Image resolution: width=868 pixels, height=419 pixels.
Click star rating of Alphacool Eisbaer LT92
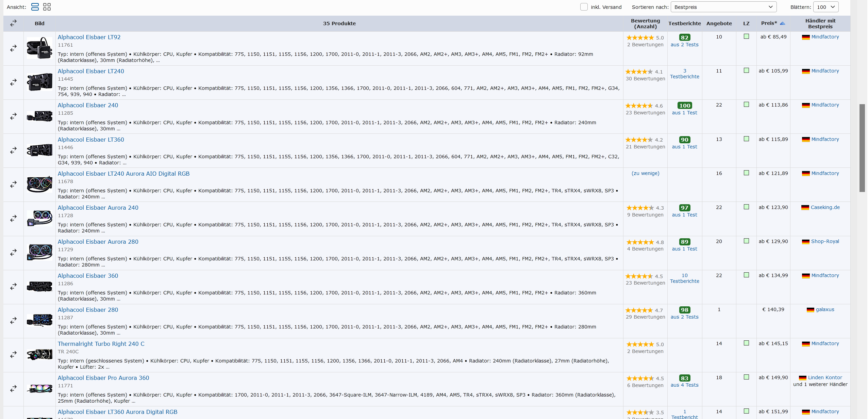point(640,38)
